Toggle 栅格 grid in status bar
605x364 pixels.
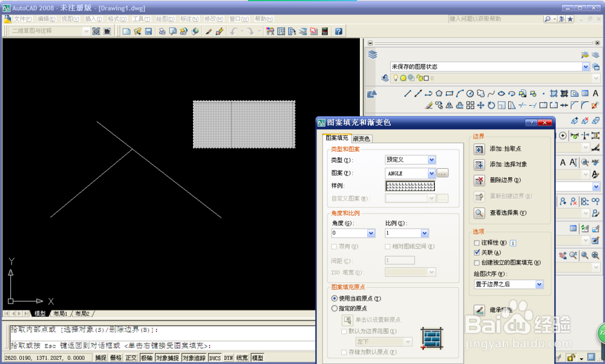click(116, 358)
